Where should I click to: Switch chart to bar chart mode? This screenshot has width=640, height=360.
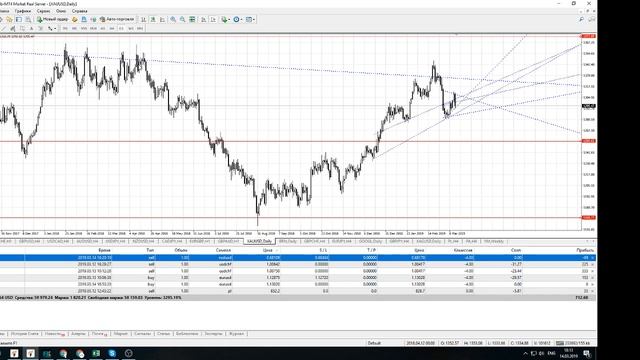point(143,19)
